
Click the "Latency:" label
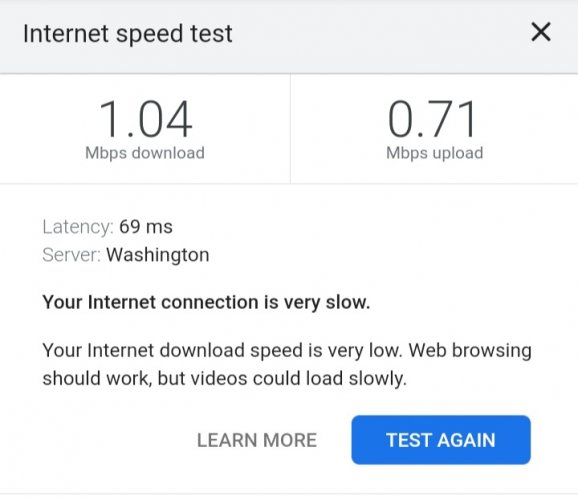(78, 227)
